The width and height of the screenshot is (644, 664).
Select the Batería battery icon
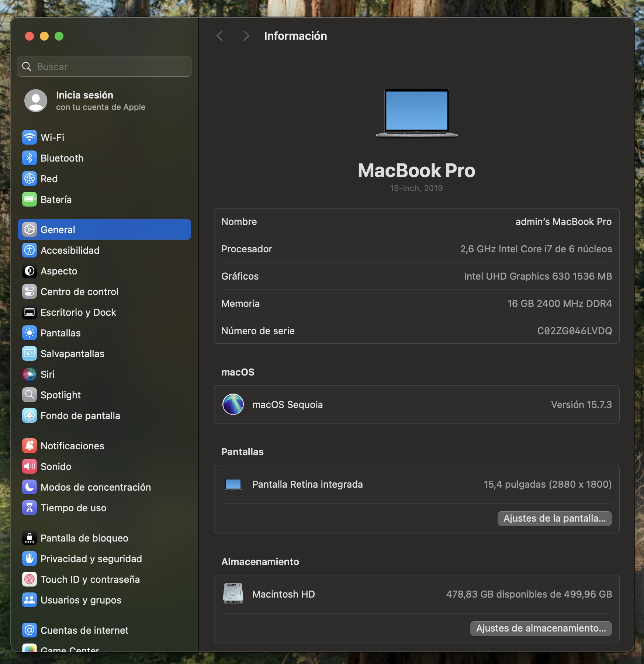pos(30,200)
